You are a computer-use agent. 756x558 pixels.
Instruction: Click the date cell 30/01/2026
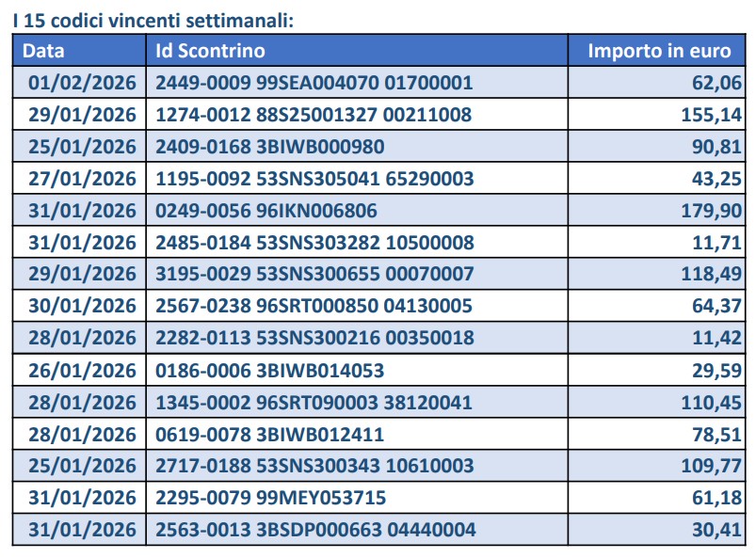tap(83, 306)
